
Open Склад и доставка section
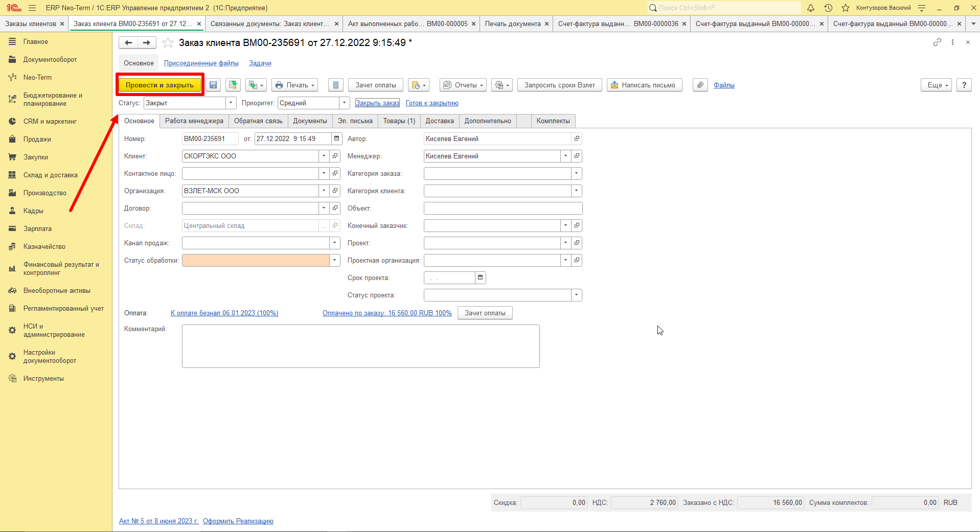click(x=51, y=175)
